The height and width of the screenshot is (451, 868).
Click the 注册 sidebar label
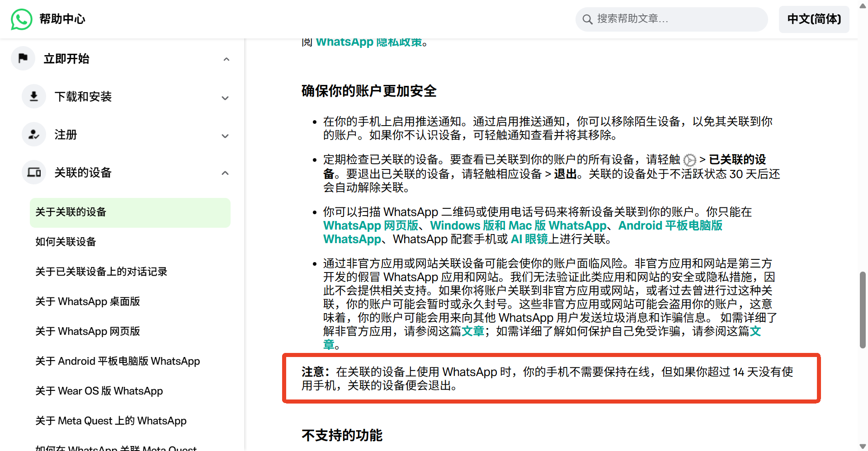click(66, 135)
